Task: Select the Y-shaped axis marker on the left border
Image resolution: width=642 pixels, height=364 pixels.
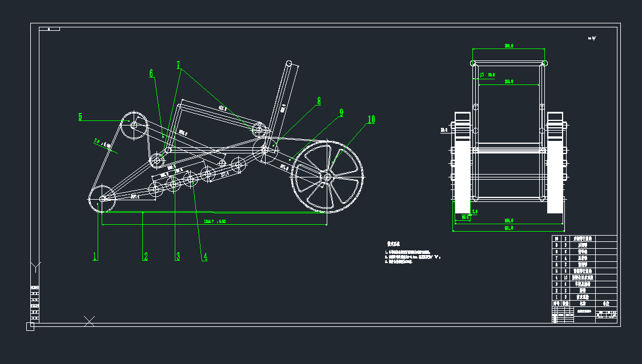Action: coord(35,266)
